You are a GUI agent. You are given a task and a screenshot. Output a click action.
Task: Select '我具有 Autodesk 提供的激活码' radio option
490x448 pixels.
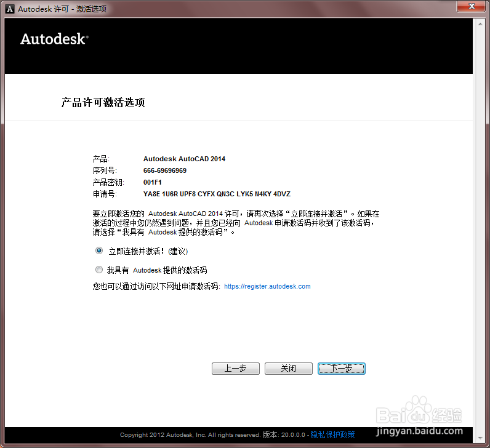[99, 270]
